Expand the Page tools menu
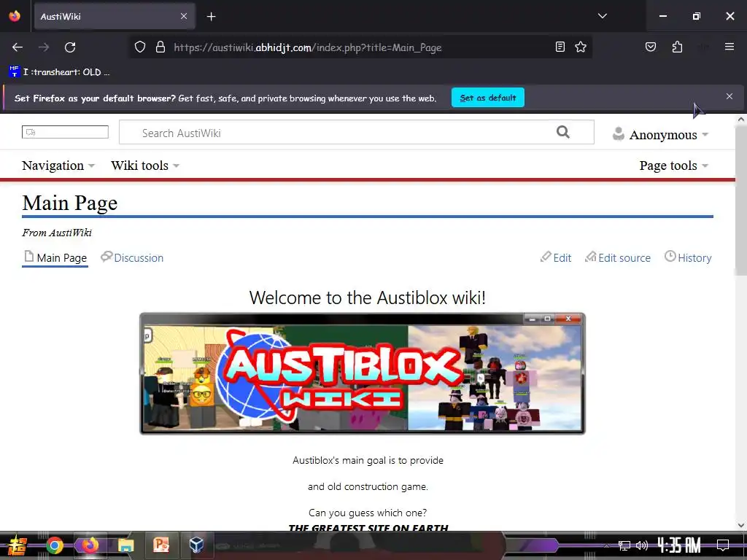 (673, 166)
